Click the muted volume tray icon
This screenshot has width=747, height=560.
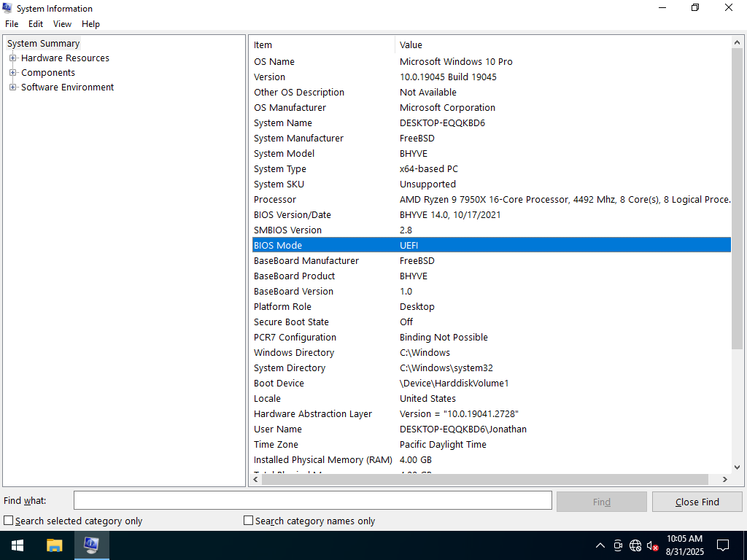[x=652, y=545]
